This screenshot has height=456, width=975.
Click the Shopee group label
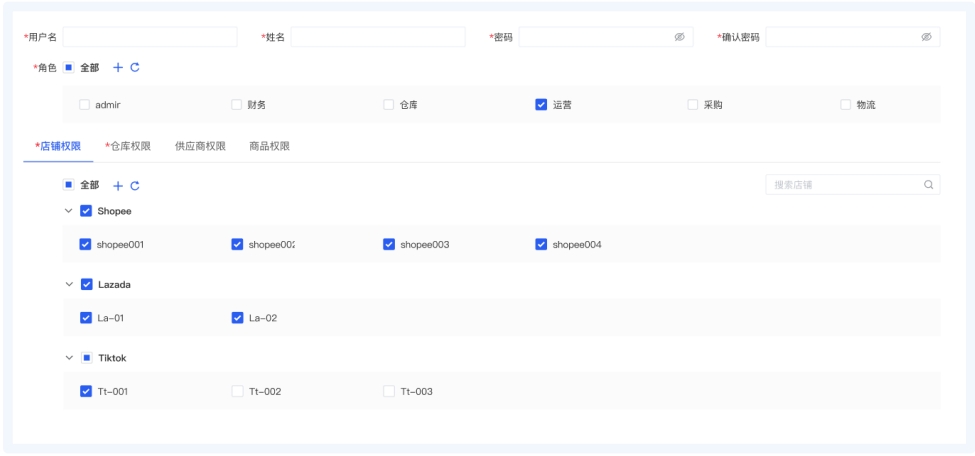point(114,211)
